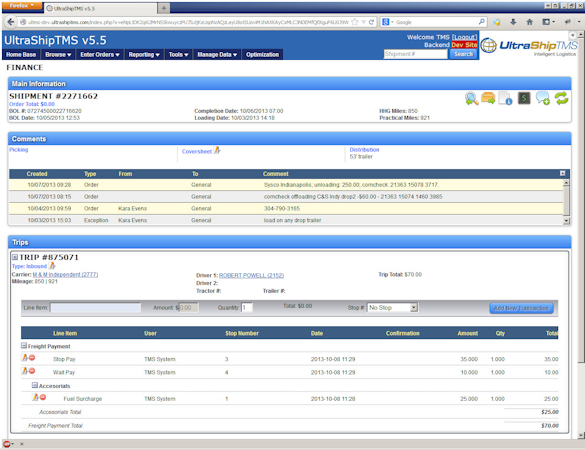This screenshot has height=450, width=585.
Task: Collapse the Trip #875071 section
Action: (x=15, y=257)
